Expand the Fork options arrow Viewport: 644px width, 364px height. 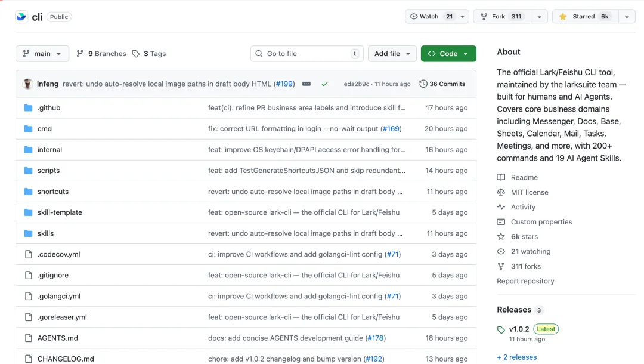[x=539, y=17]
